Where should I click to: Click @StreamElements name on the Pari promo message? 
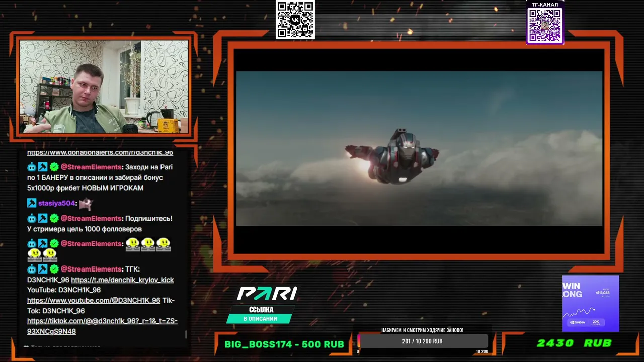tap(92, 167)
